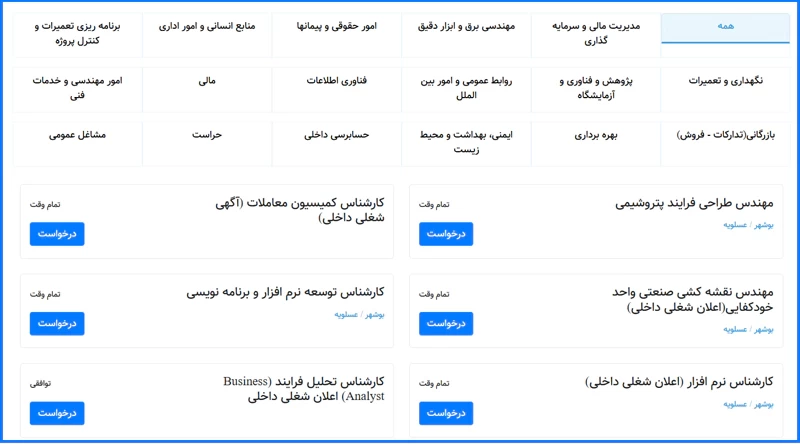Click بوشهر link under مهندس طراحی فرایند پتروشیمی
The height and width of the screenshot is (444, 800).
[764, 225]
